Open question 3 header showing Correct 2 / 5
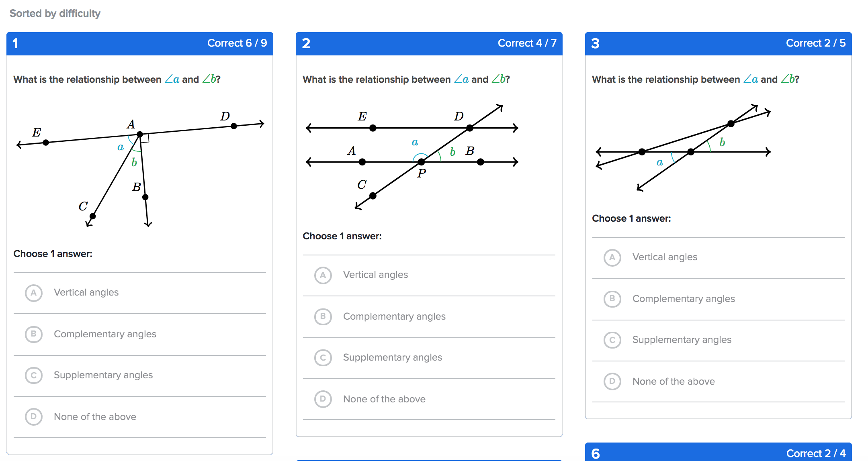The image size is (868, 461). [x=719, y=43]
